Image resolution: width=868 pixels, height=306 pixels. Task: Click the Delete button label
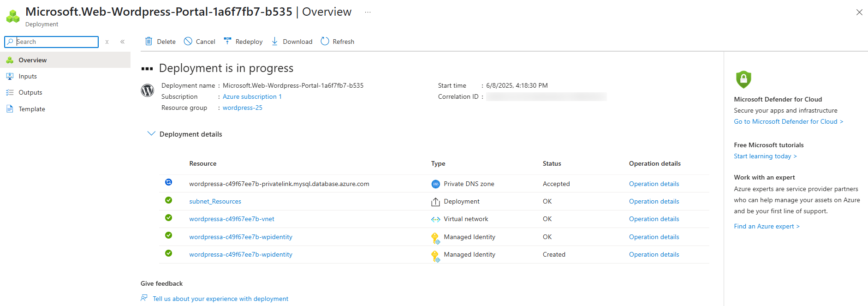(166, 42)
